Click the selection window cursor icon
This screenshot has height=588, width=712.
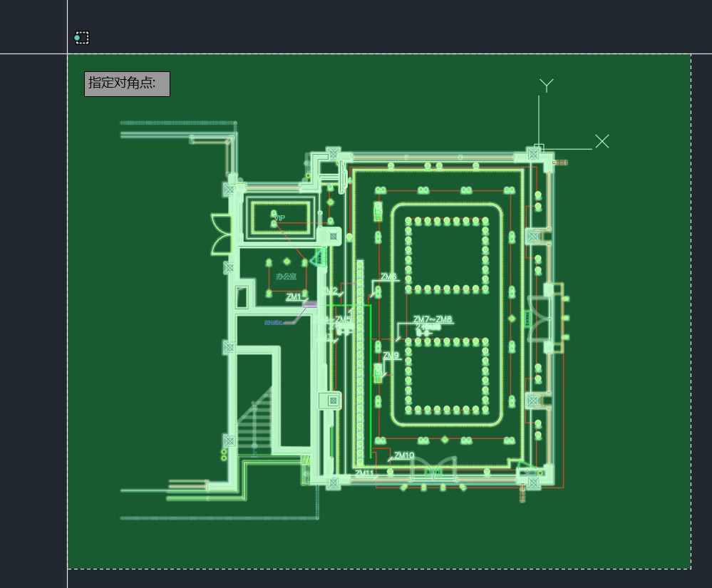81,38
